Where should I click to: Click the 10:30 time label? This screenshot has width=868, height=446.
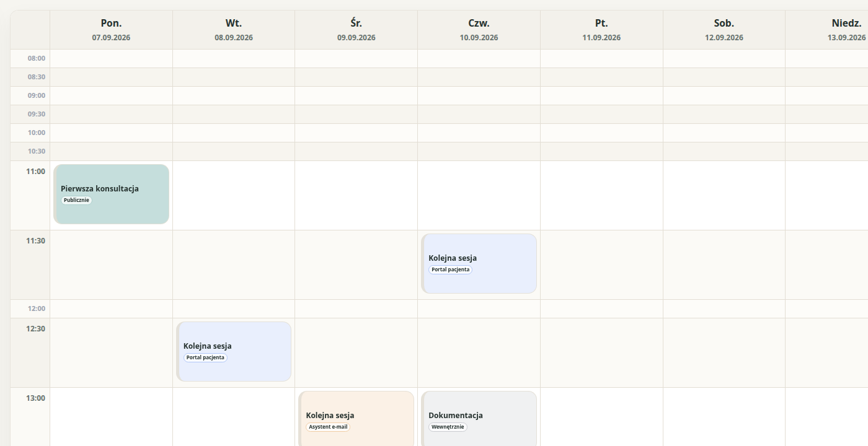37,151
